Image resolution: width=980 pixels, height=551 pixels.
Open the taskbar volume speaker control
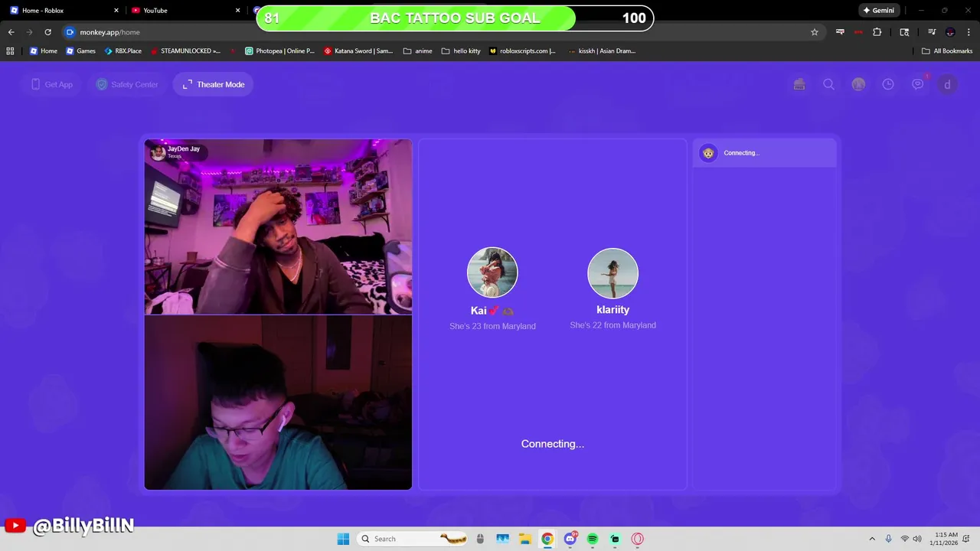tap(917, 539)
